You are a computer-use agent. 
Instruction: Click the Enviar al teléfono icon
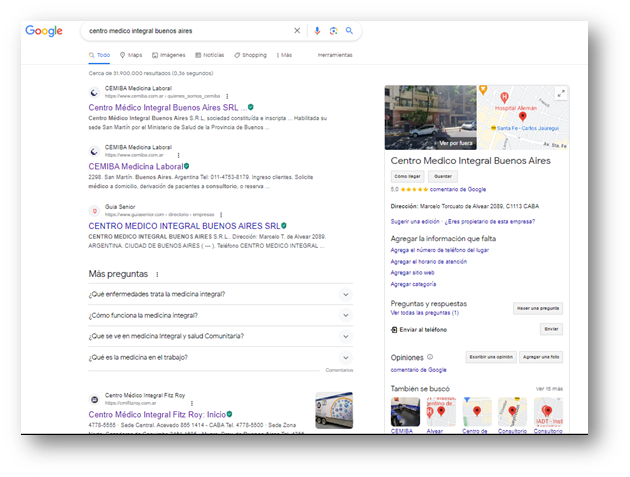click(394, 330)
